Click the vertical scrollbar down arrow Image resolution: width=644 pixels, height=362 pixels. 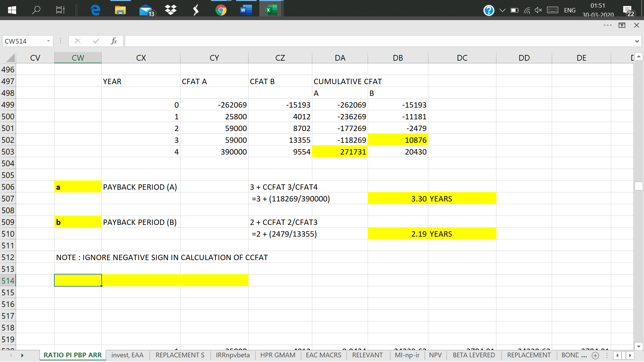pos(639,346)
